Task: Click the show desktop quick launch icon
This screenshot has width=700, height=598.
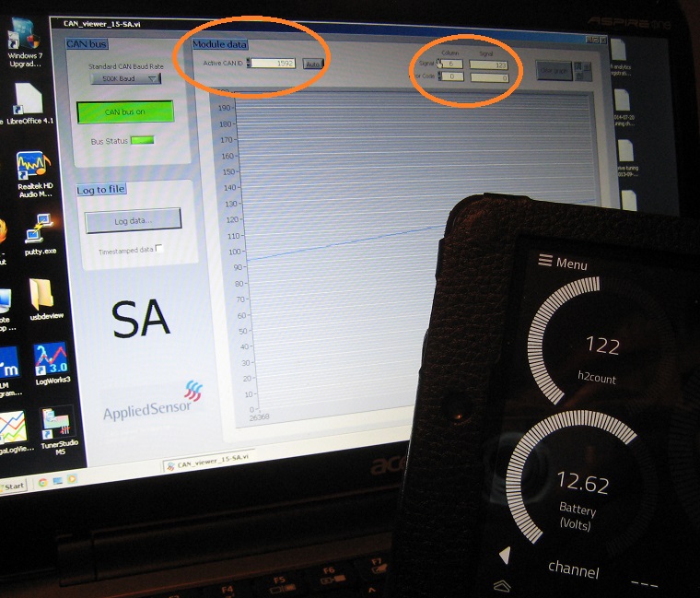Action: [58, 481]
